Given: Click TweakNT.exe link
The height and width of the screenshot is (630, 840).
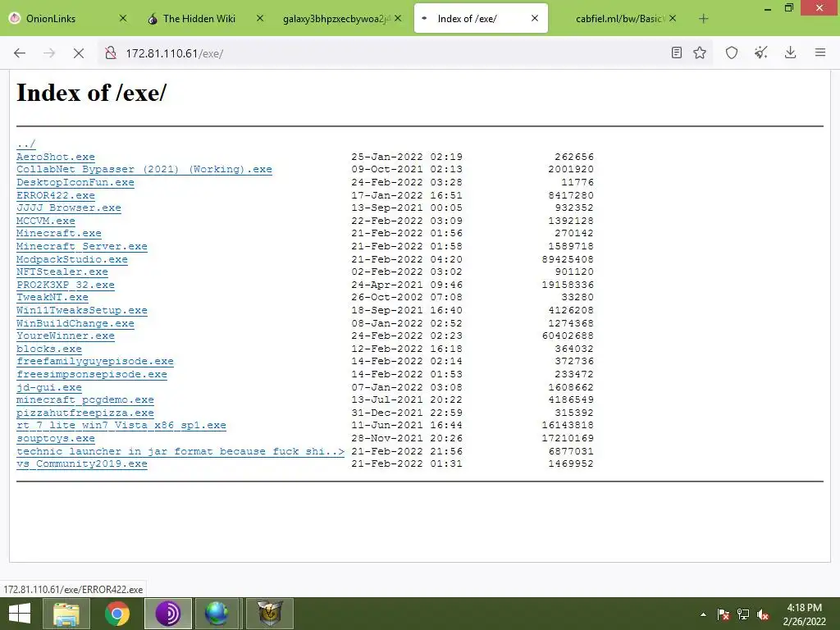Looking at the screenshot, I should pyautogui.click(x=52, y=297).
